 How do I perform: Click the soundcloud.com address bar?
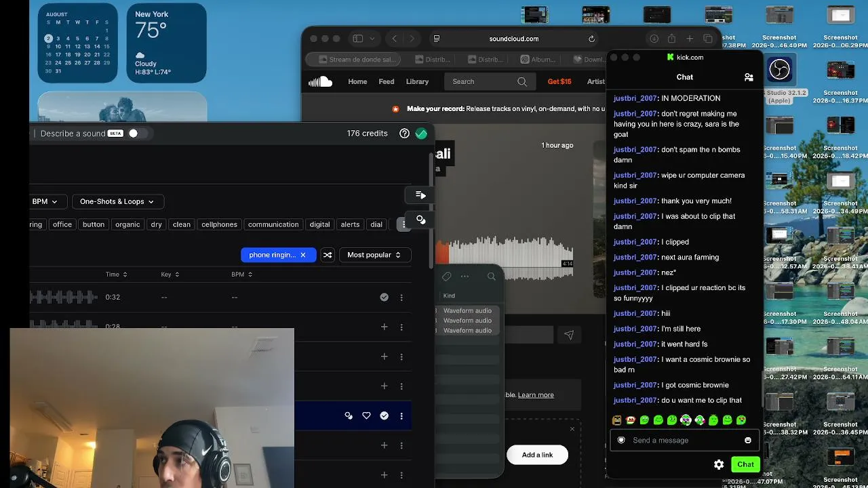pos(513,39)
